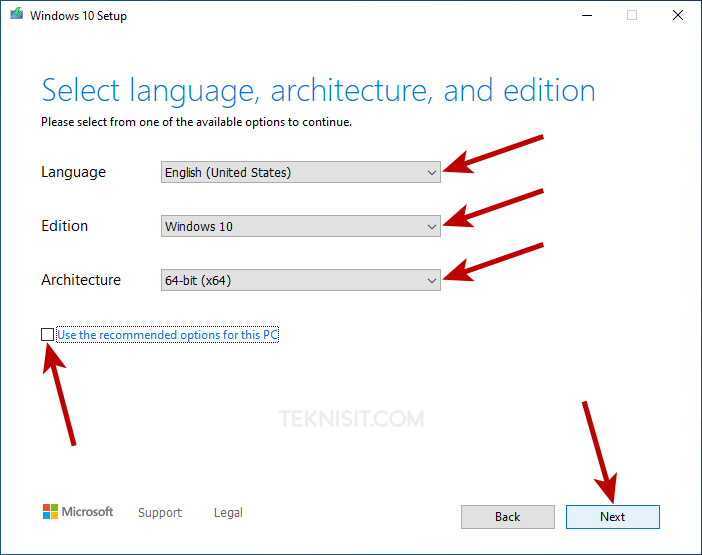Click the 'Please select from one' instruction text
Image resolution: width=702 pixels, height=555 pixels.
(x=196, y=122)
